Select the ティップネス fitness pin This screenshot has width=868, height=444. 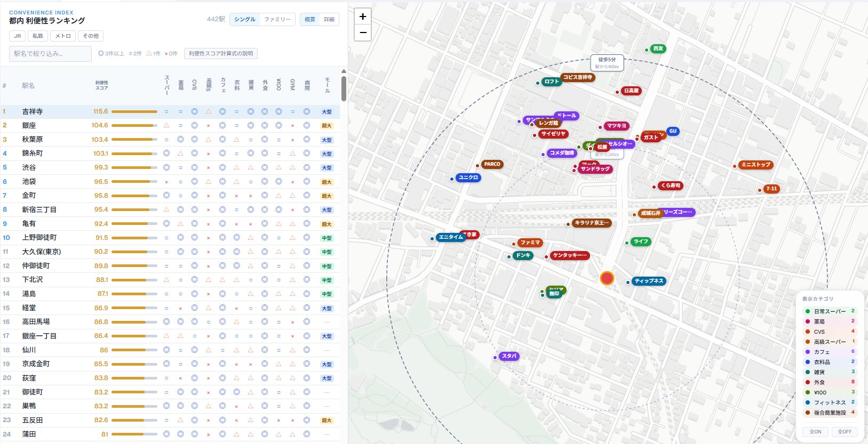pos(649,281)
